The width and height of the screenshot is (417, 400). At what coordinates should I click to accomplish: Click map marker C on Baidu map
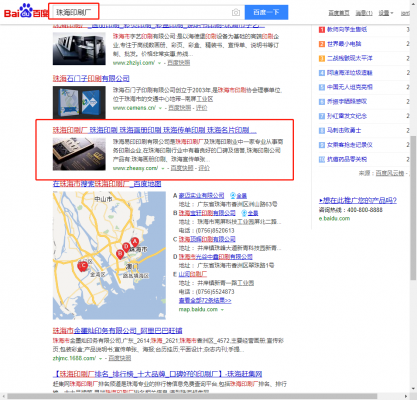(x=83, y=266)
